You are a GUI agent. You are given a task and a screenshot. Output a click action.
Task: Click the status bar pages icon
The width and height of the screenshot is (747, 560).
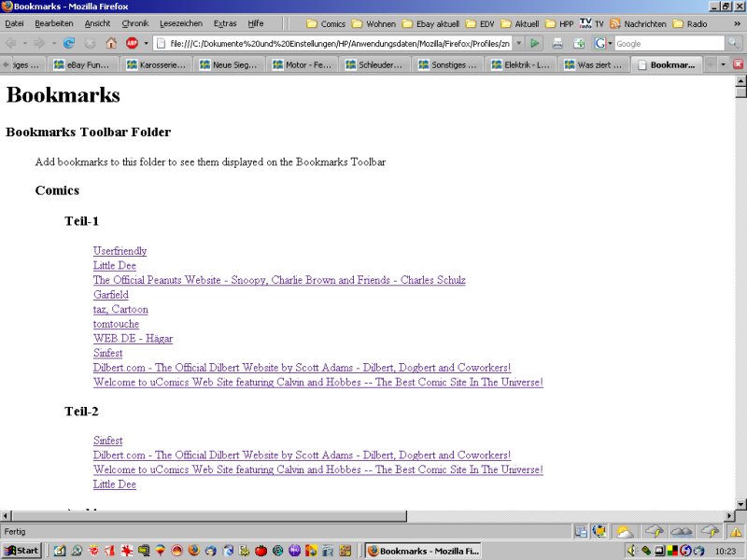pyautogui.click(x=581, y=531)
